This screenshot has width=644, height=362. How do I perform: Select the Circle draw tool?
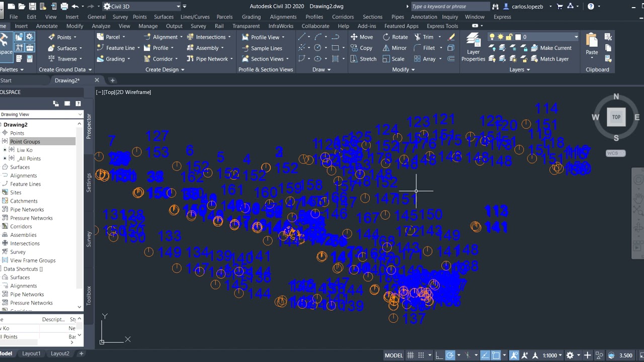(317, 48)
